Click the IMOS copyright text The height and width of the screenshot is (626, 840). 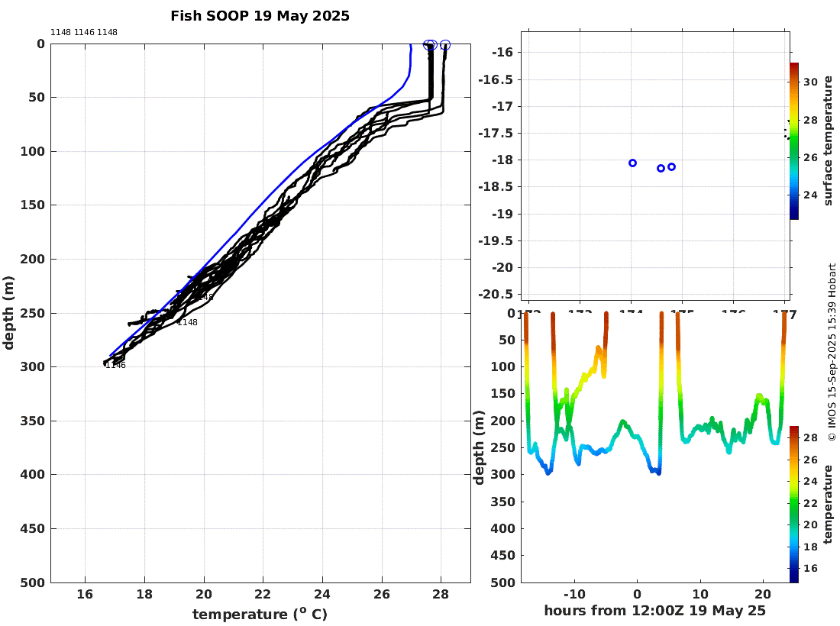click(832, 352)
